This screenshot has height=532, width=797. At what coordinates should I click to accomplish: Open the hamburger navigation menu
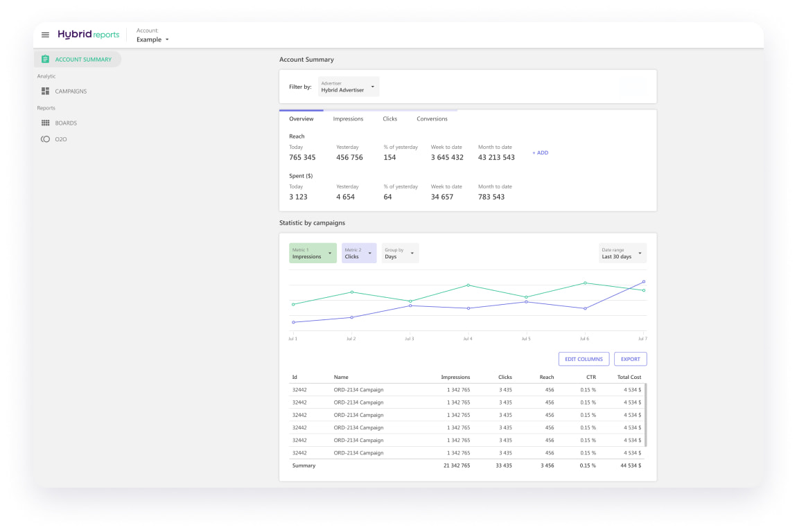coord(45,35)
